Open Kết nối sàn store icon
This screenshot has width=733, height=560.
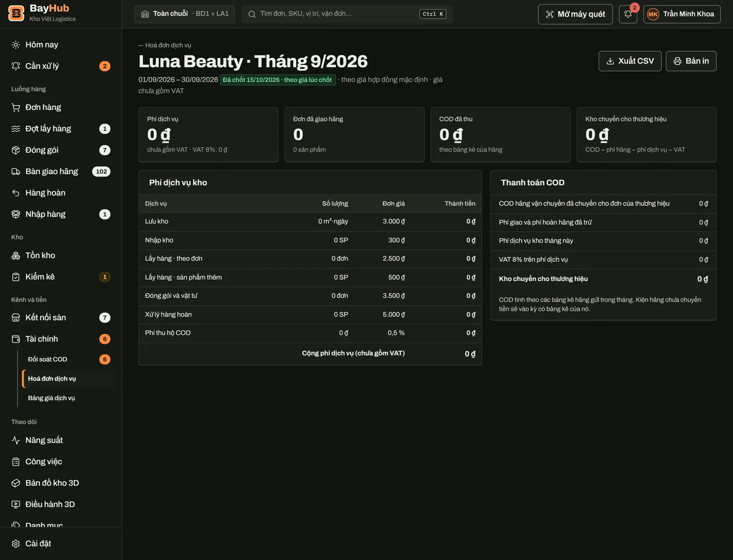point(16,318)
